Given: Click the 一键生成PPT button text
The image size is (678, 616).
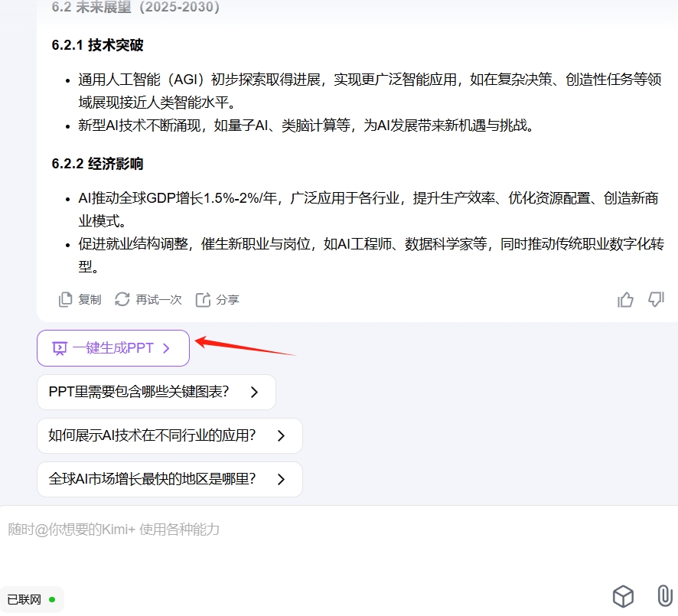Looking at the screenshot, I should pyautogui.click(x=113, y=348).
